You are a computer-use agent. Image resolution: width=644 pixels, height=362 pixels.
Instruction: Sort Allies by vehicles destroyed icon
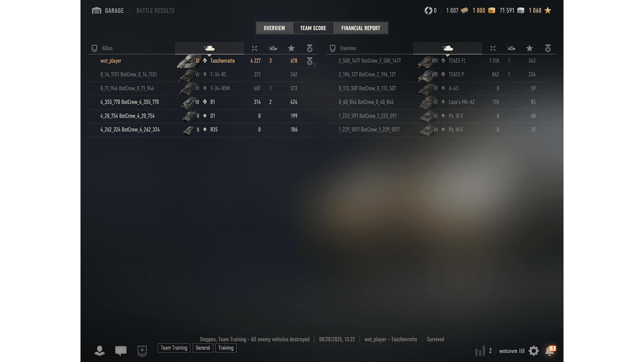coord(273,48)
